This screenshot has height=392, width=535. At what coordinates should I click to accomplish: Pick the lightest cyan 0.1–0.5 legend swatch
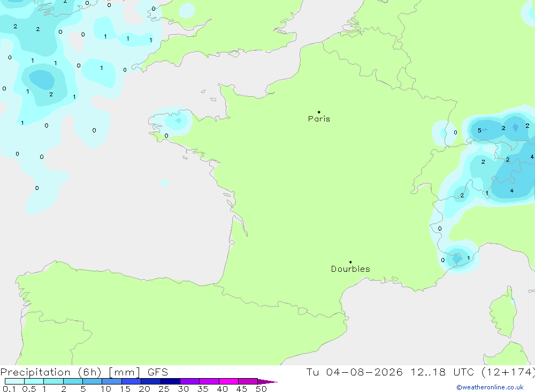(x=14, y=381)
